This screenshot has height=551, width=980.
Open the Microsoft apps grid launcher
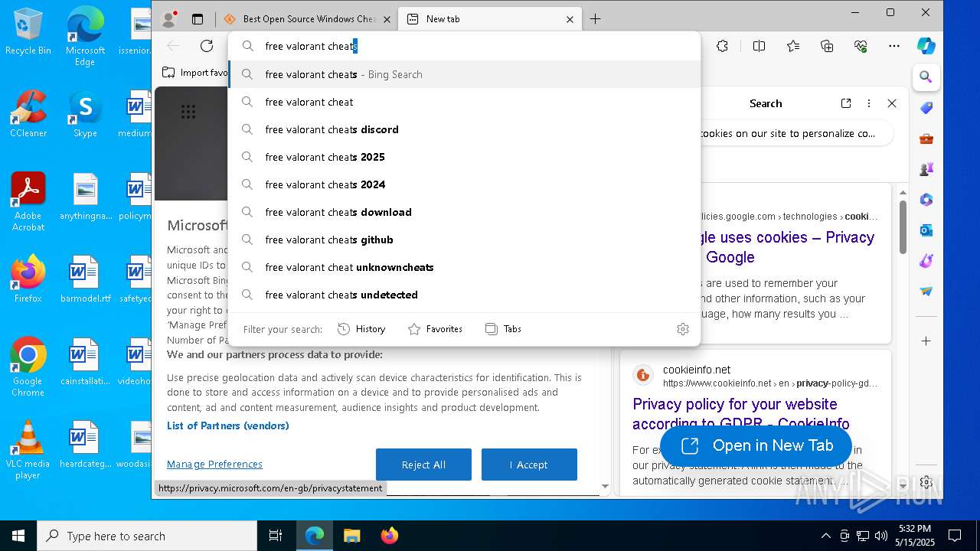188,112
